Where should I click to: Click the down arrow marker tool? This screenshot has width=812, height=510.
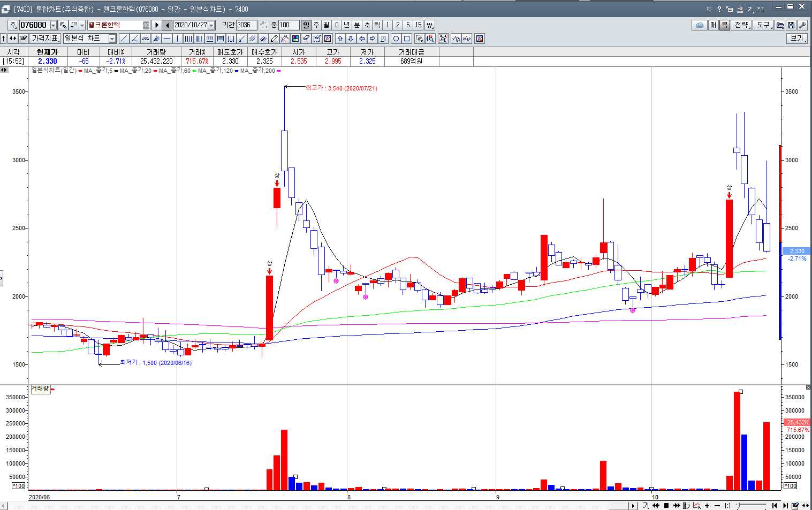click(351, 39)
